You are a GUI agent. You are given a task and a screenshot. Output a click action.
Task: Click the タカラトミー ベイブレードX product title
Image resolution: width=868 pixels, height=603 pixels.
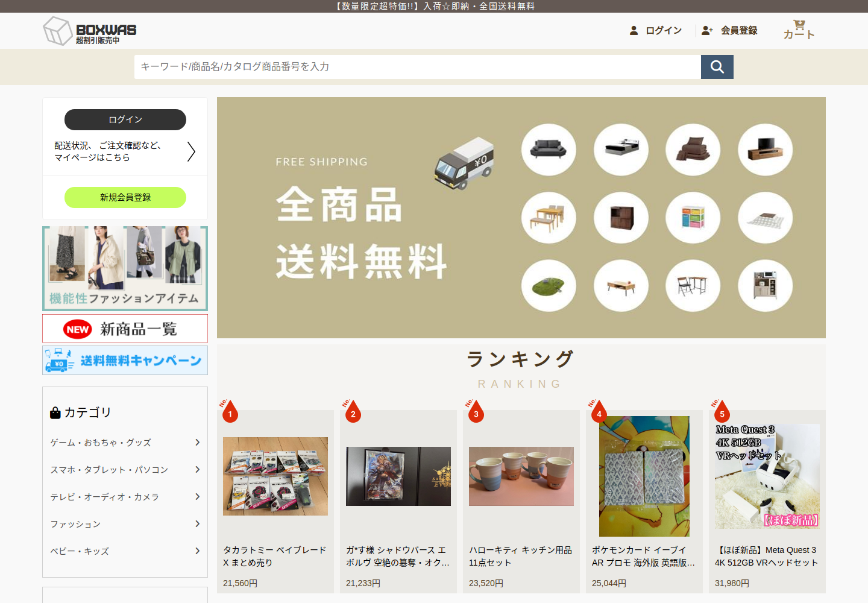point(275,556)
